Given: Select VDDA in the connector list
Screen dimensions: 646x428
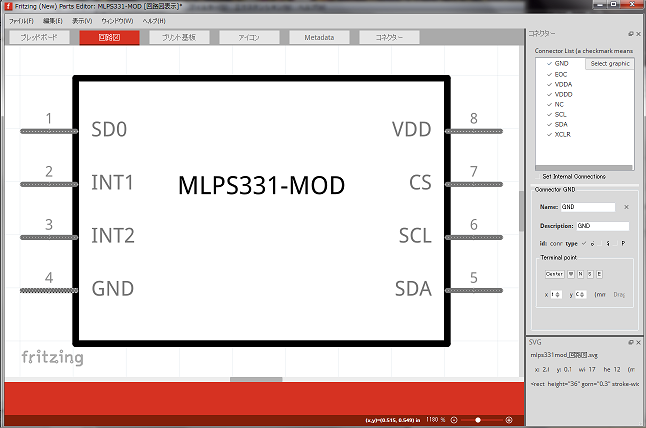Looking at the screenshot, I should pos(563,84).
